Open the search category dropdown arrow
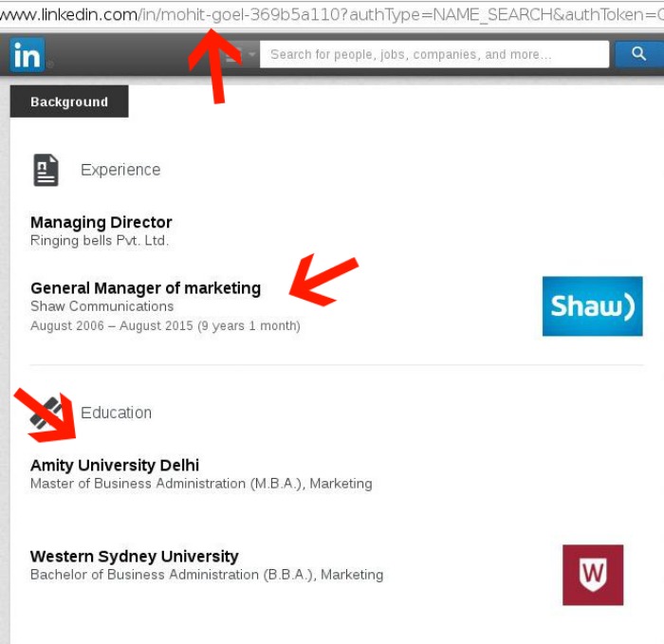This screenshot has height=644, width=664. point(252,54)
